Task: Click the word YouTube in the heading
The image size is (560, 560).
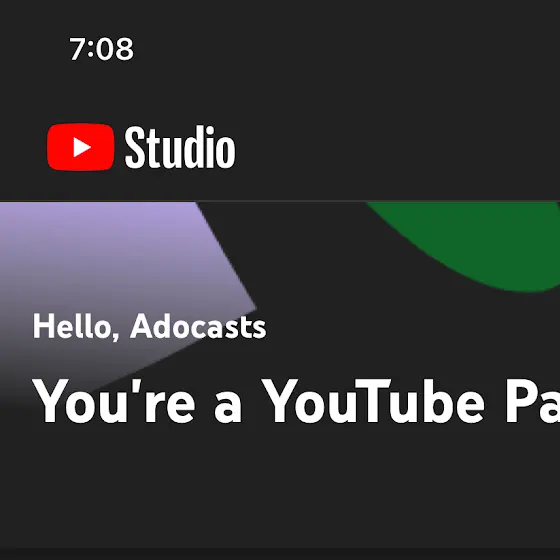Action: 373,401
